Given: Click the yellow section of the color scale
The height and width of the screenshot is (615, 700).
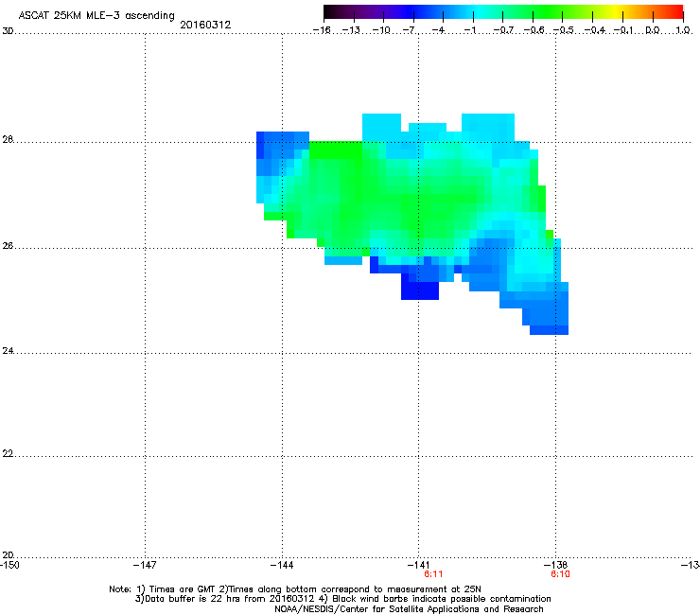Looking at the screenshot, I should 616,11.
